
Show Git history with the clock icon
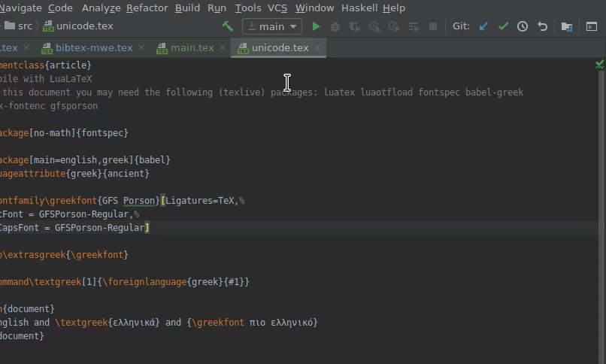523,26
